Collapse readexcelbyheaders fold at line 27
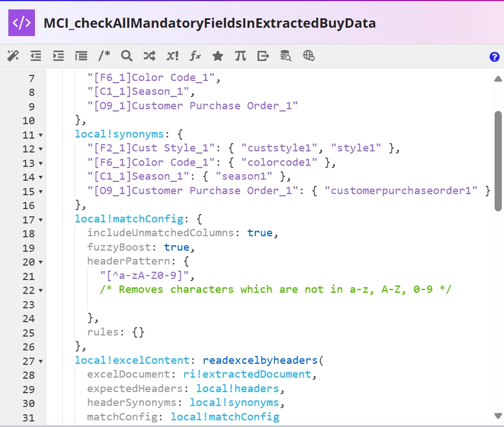The height and width of the screenshot is (427, 504). (x=41, y=361)
